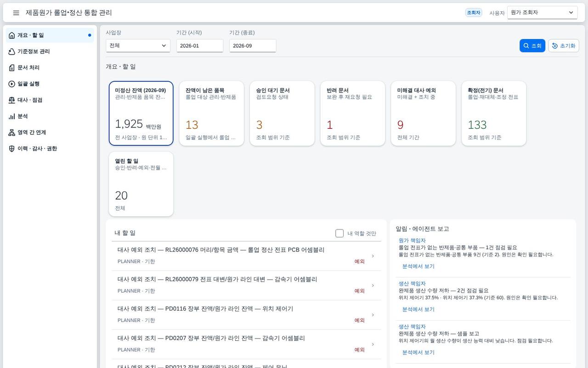This screenshot has height=368, width=588.
Task: Navigate to 이력 · 감사 · 권한 menu
Action: (x=50, y=149)
